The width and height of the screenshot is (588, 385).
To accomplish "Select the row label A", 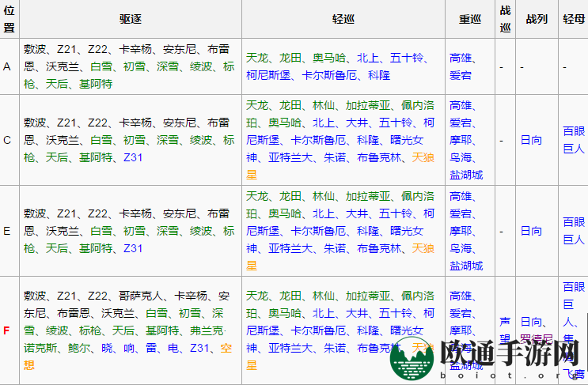I will coord(7,66).
